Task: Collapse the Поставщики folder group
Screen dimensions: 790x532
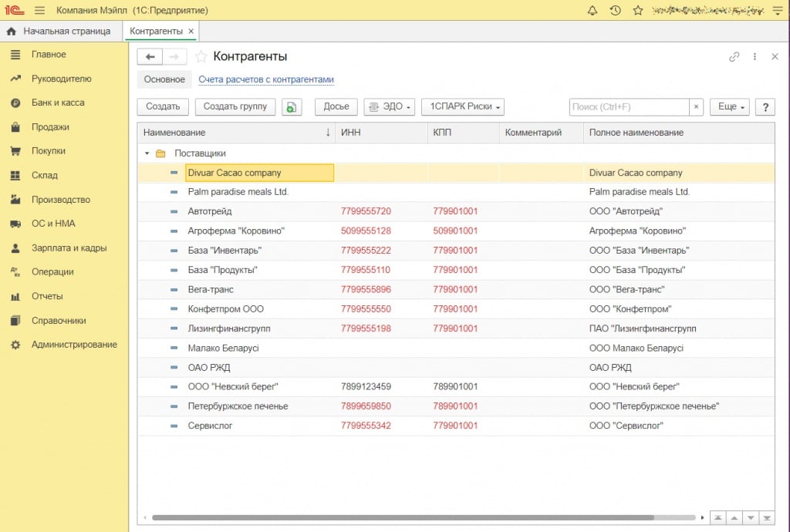Action: [x=147, y=153]
